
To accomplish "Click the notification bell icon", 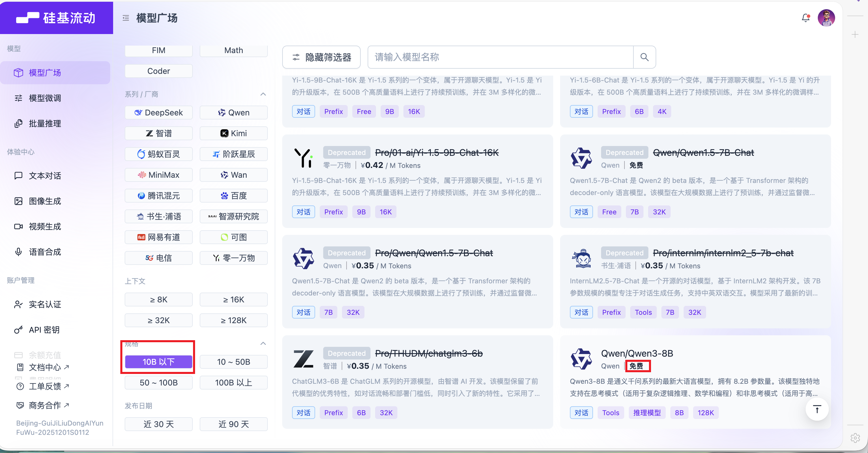I will tap(805, 18).
